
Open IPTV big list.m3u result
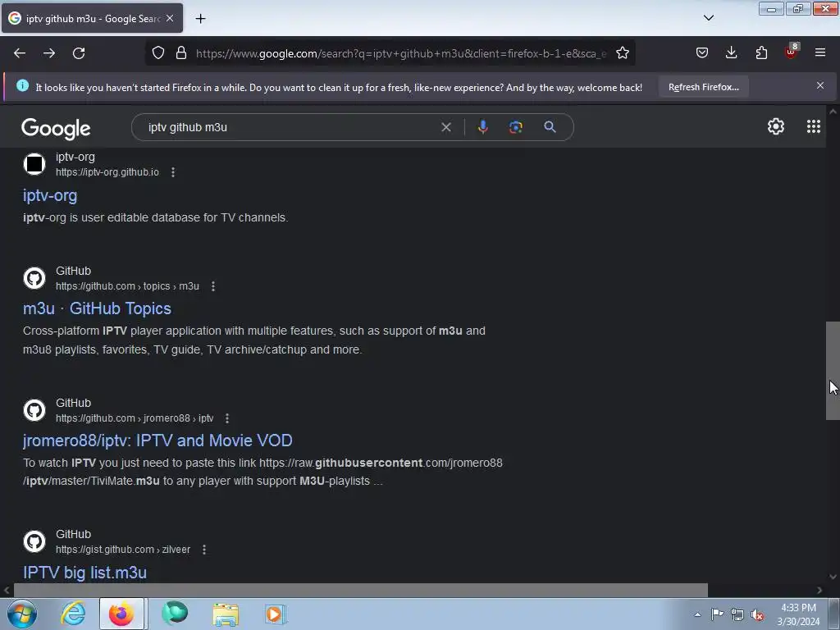84,572
